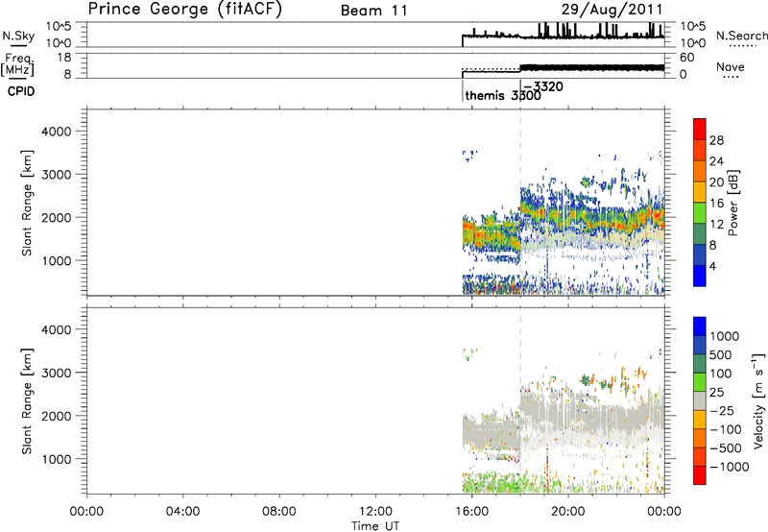Click the Slant Range [km] label of velocity panel
The width and height of the screenshot is (768, 532).
pos(27,401)
